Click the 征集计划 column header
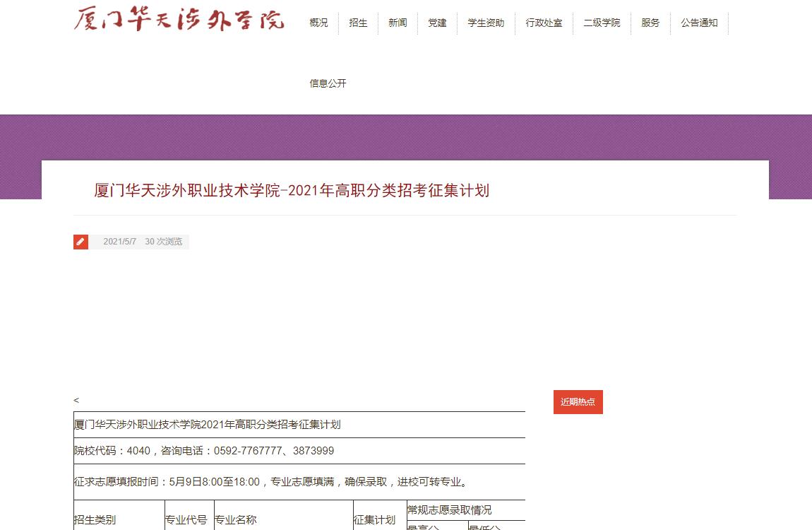Viewport: 812px width, 530px height. (374, 520)
